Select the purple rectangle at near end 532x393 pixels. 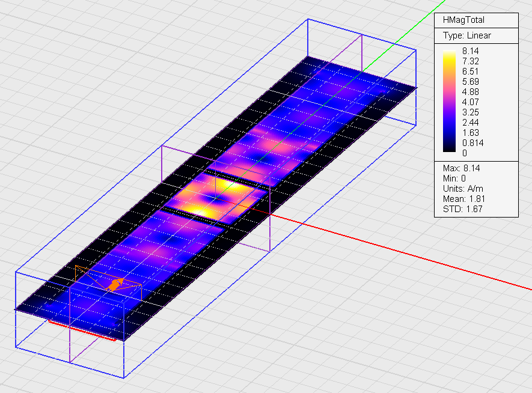pyautogui.click(x=71, y=324)
